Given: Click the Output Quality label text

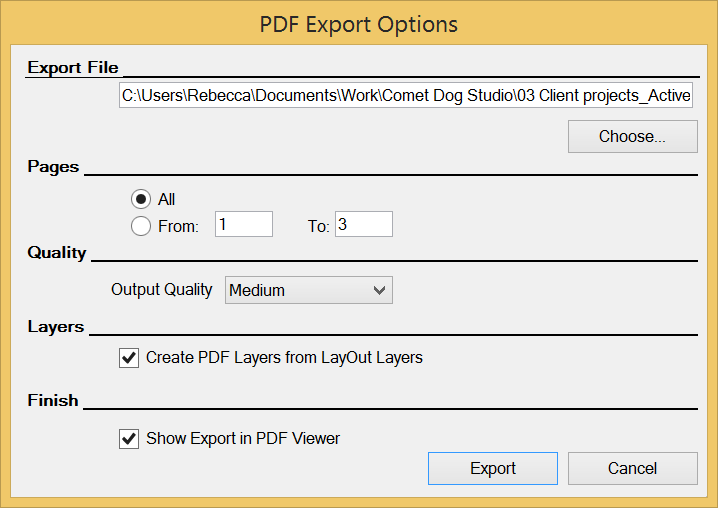Looking at the screenshot, I should (162, 290).
